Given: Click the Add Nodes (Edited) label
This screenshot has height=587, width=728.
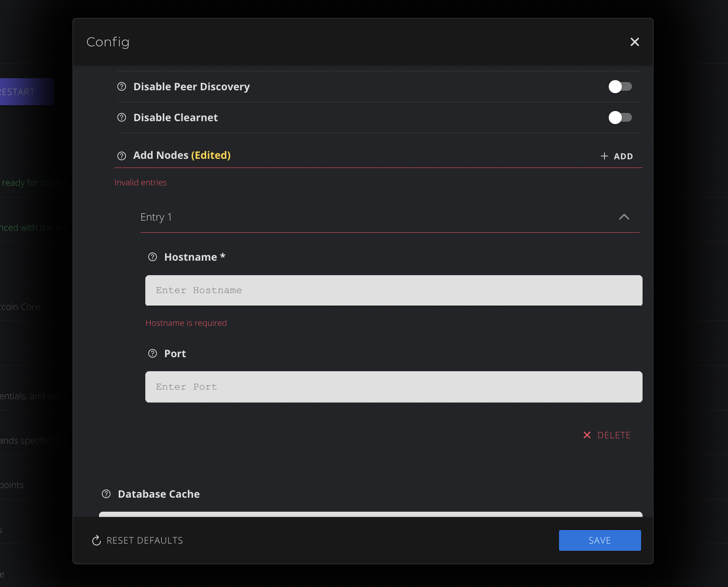Looking at the screenshot, I should 182,155.
